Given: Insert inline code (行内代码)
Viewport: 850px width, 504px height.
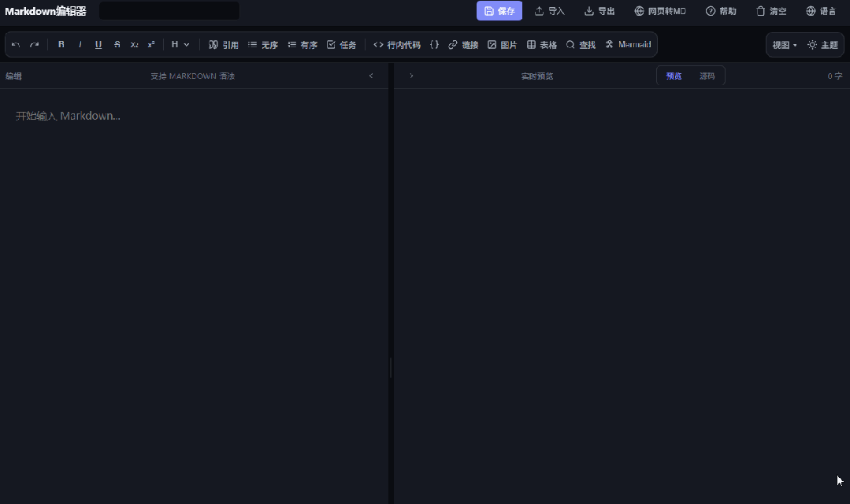Looking at the screenshot, I should point(397,44).
